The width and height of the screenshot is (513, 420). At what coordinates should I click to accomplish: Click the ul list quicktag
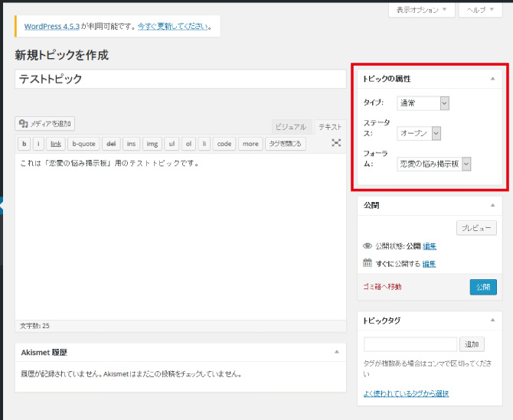tap(172, 144)
